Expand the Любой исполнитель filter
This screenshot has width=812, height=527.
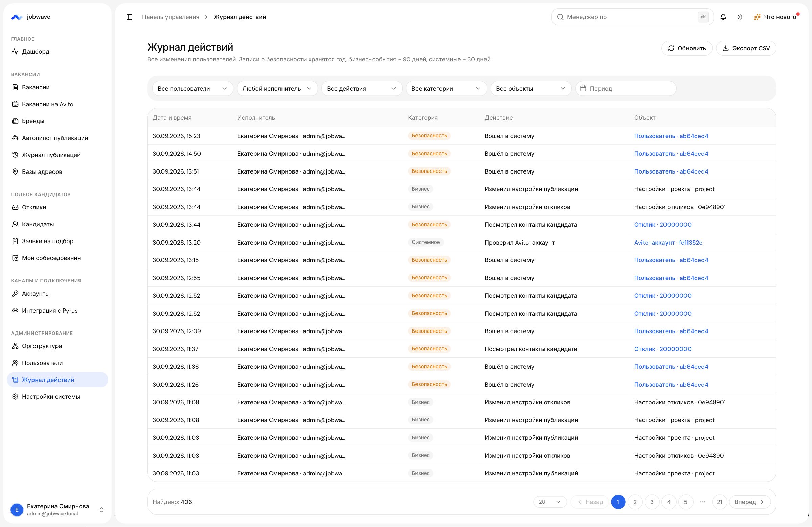click(277, 88)
